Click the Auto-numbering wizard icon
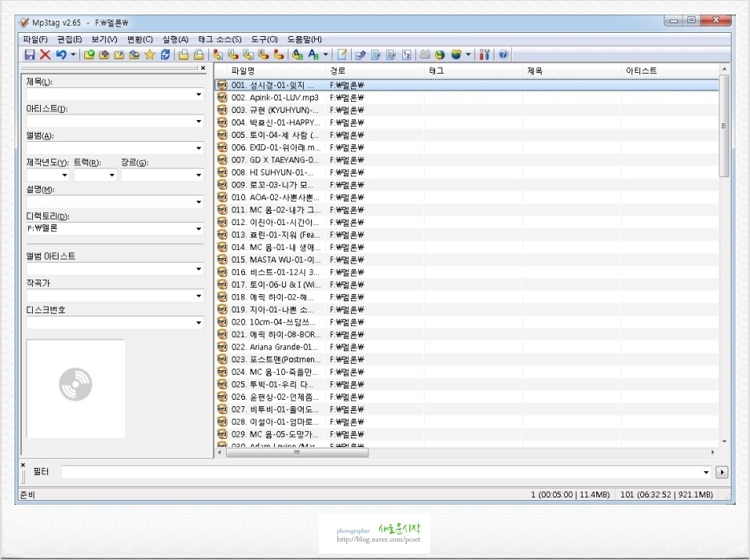 (x=406, y=54)
